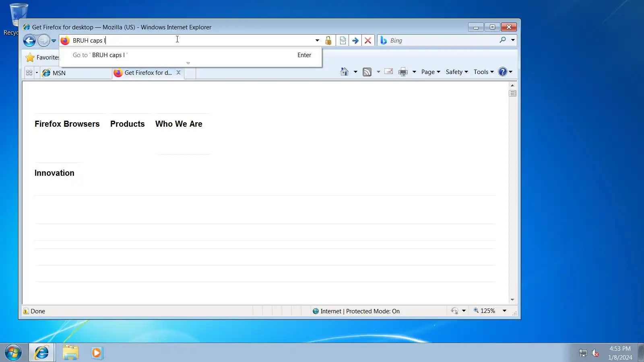Image resolution: width=644 pixels, height=362 pixels.
Task: Open the Firefox Browsers link
Action: pyautogui.click(x=67, y=124)
